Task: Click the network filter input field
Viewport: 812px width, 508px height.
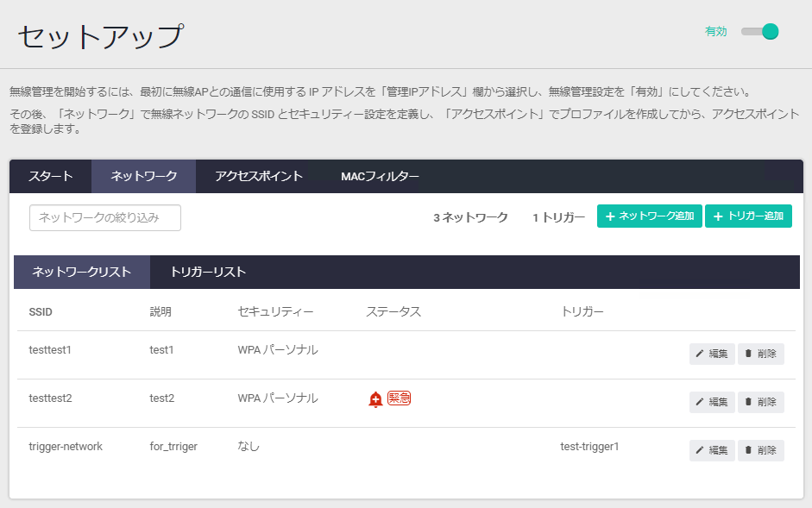Action: click(105, 217)
